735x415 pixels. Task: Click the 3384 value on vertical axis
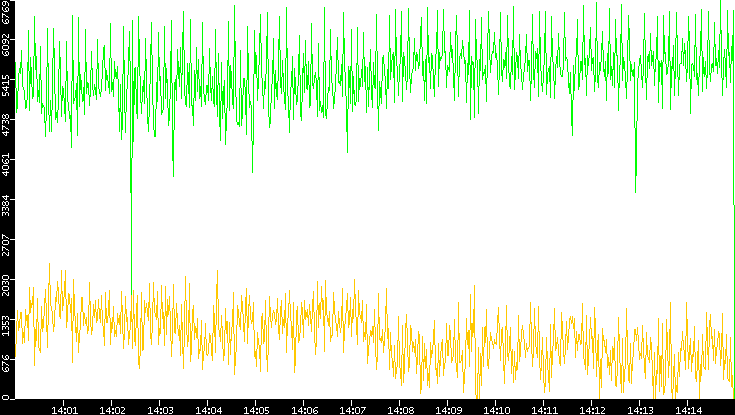tap(5, 206)
